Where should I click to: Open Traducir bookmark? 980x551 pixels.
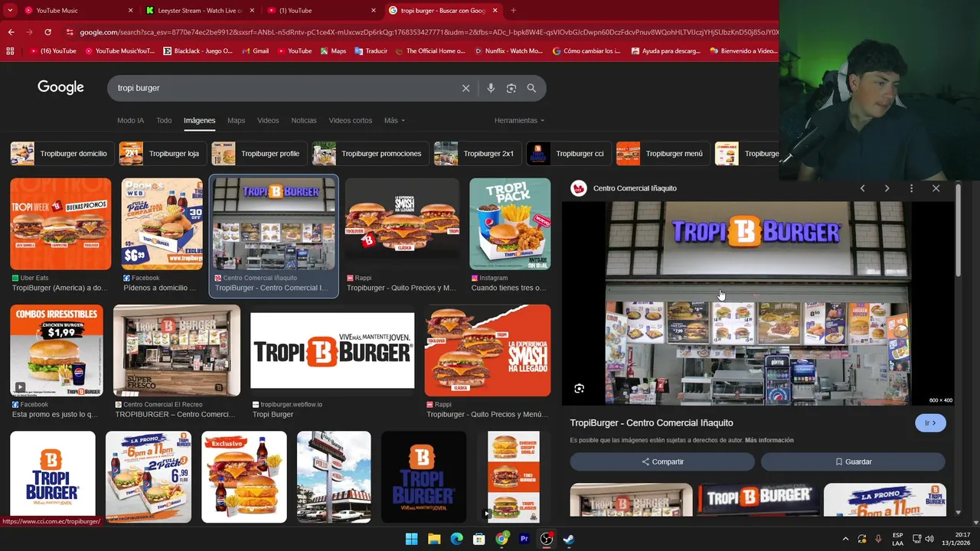(x=371, y=51)
